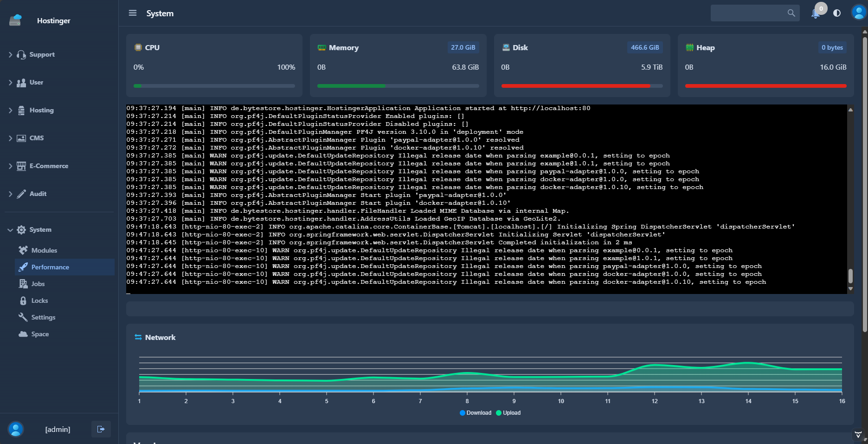This screenshot has height=444, width=868.
Task: Click the User group icon
Action: pos(21,83)
